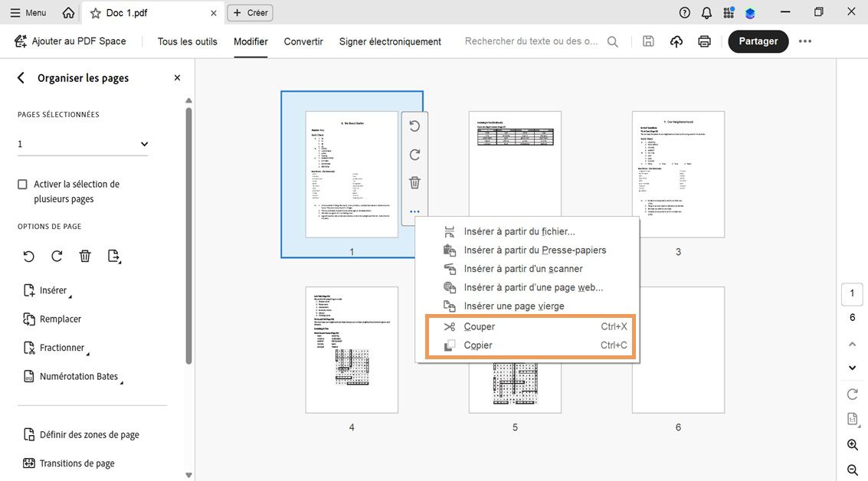Image resolution: width=868 pixels, height=481 pixels.
Task: Click the Remplacer pages icon
Action: tap(28, 319)
